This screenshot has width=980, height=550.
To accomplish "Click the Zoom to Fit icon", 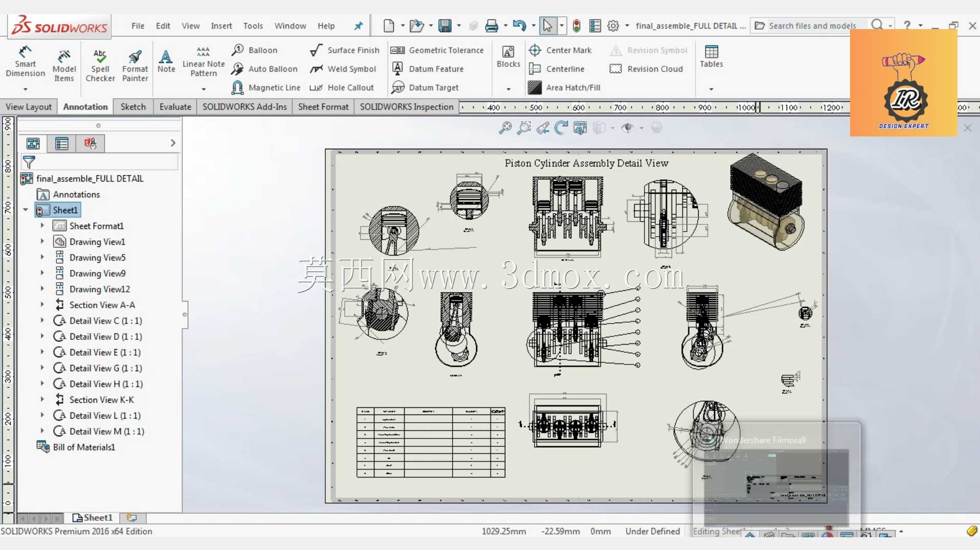I will click(x=505, y=128).
